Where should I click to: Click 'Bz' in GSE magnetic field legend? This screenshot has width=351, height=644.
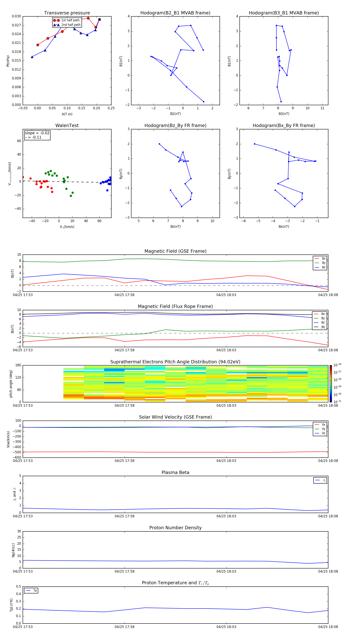point(320,268)
